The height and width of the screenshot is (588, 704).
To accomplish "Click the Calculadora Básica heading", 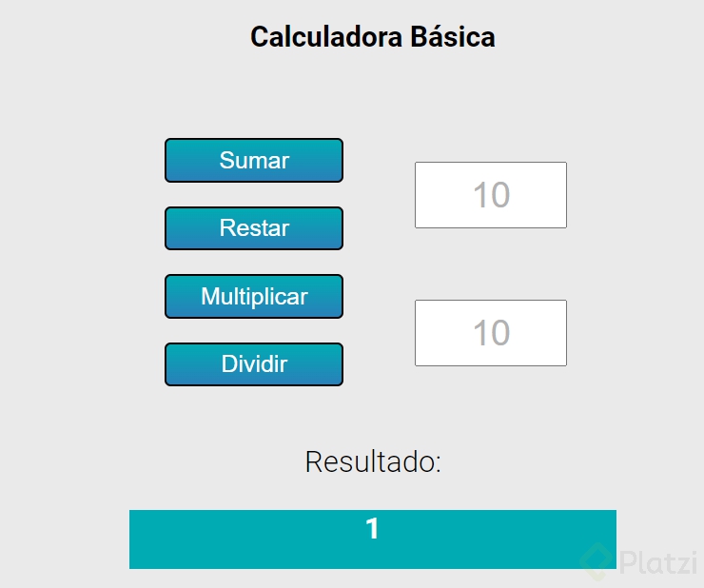I will 373,37.
